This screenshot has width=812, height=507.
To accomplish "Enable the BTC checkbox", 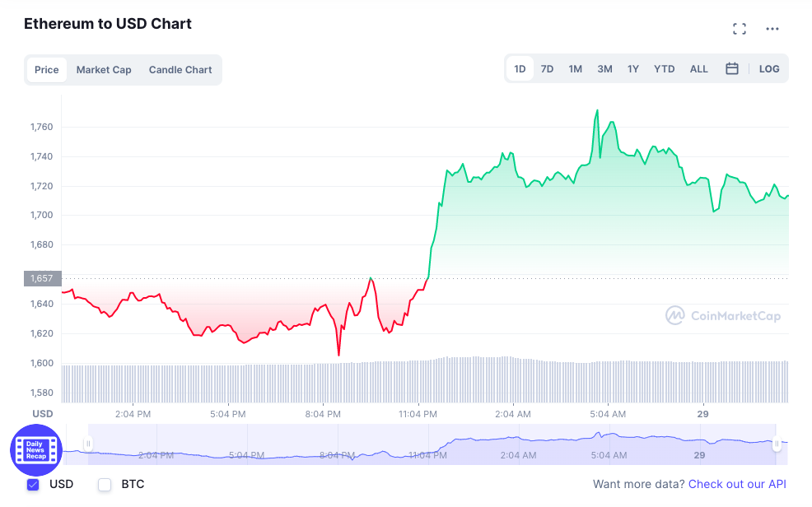I will pyautogui.click(x=105, y=484).
